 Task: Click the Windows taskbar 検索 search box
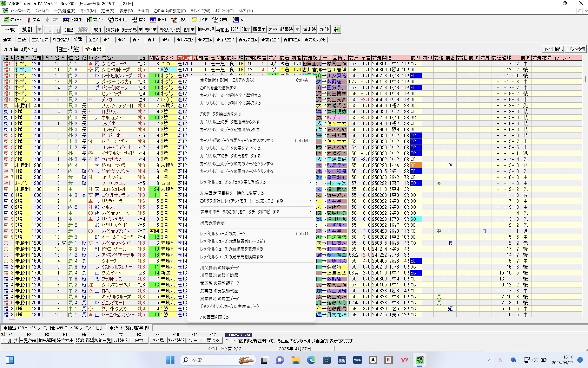click(217, 360)
